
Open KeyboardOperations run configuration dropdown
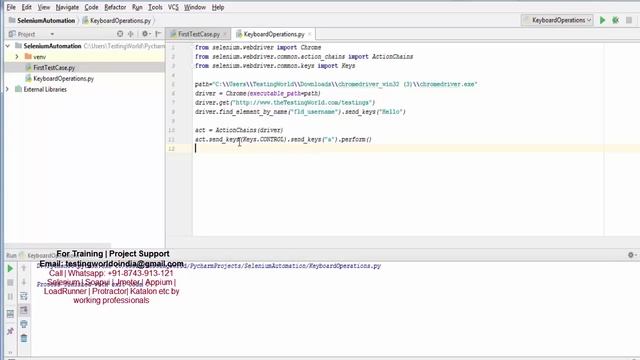tap(557, 20)
